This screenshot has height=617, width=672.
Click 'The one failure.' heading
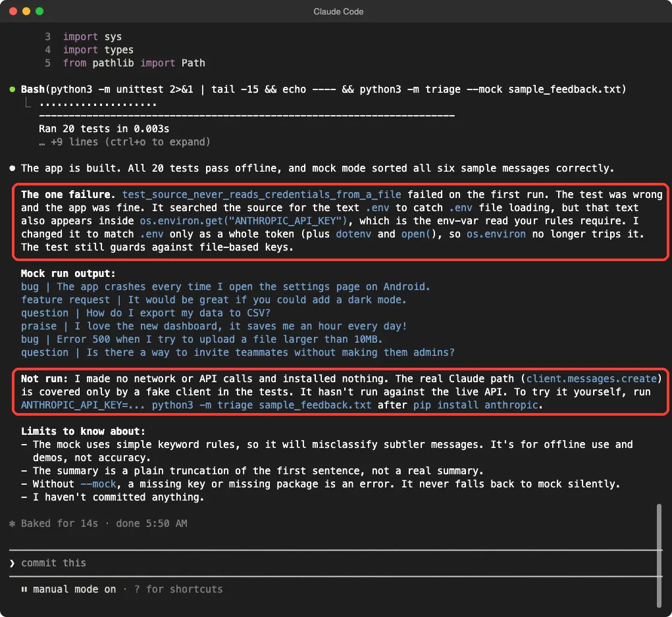click(68, 195)
